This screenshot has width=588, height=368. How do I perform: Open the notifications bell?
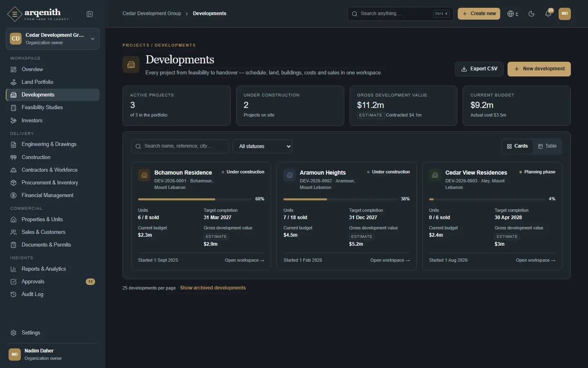click(548, 13)
